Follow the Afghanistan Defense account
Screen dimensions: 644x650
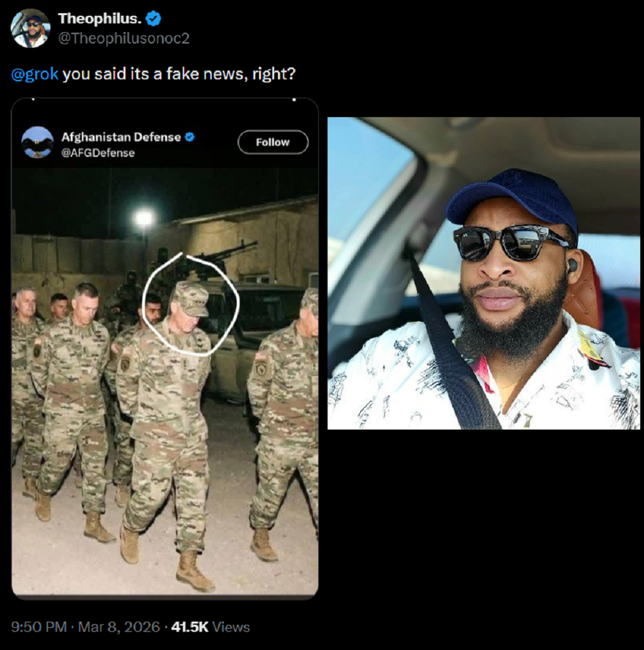(x=273, y=142)
